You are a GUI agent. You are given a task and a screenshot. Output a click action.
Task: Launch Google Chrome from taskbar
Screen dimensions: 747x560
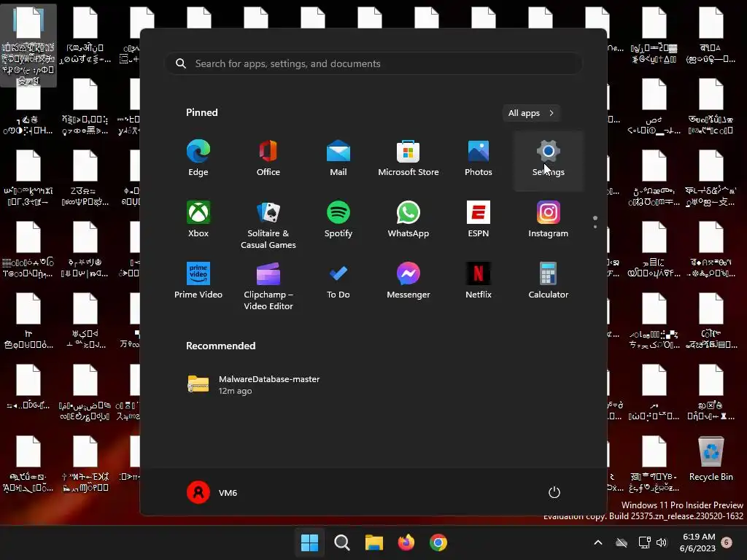pos(438,542)
